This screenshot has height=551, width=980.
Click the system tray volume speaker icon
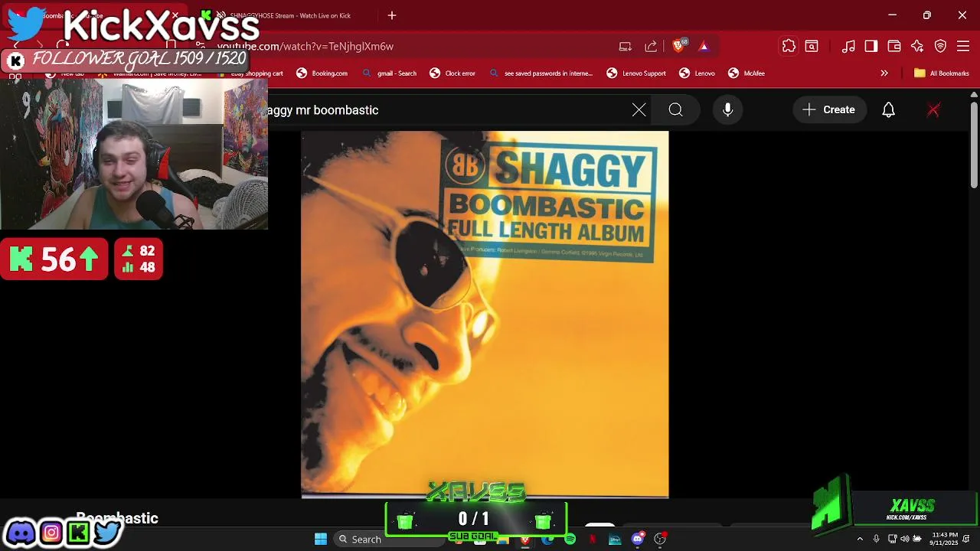click(x=905, y=539)
